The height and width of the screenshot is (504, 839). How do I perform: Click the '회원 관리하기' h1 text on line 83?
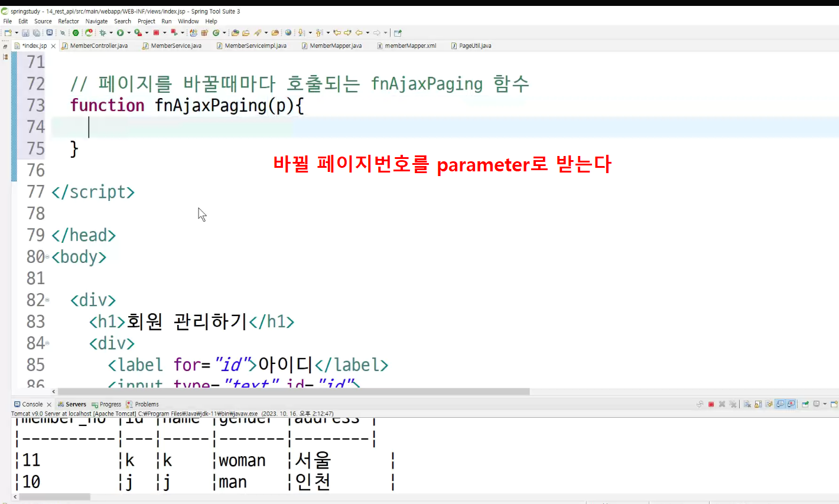[187, 321]
